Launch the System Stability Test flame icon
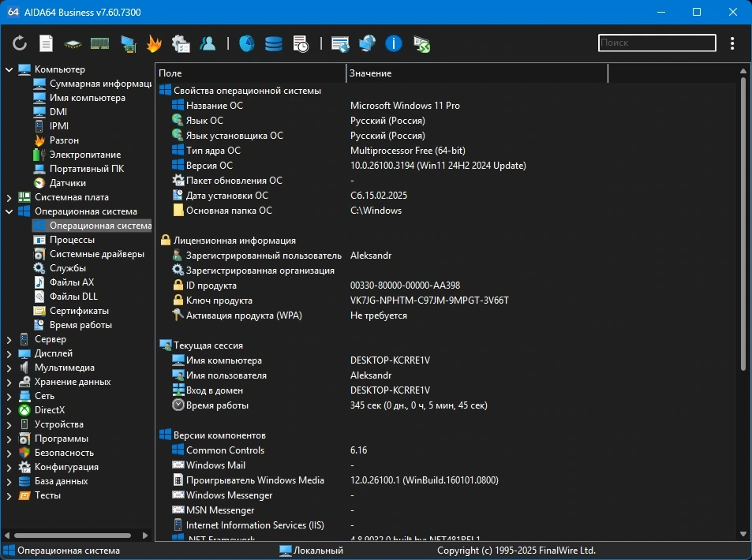Viewport: 752px width, 560px height. [x=154, y=43]
